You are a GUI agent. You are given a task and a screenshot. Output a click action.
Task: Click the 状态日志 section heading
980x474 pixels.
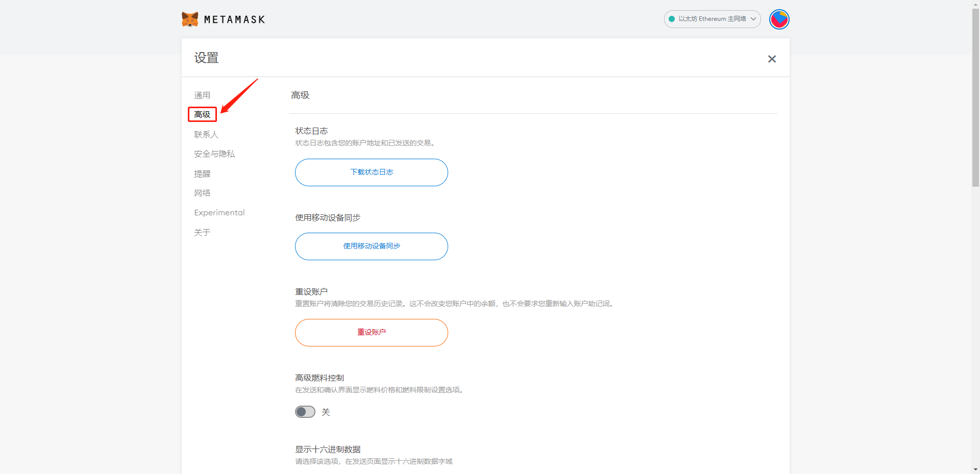click(x=311, y=131)
